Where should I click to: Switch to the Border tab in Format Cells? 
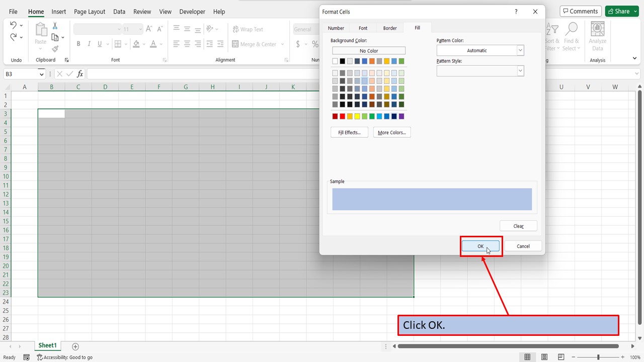tap(390, 28)
